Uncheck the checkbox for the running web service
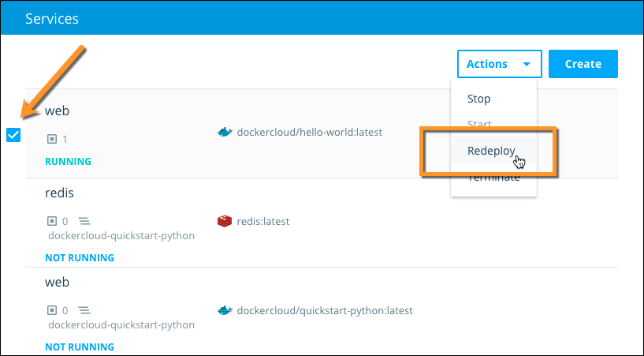The width and height of the screenshot is (644, 356). tap(13, 135)
